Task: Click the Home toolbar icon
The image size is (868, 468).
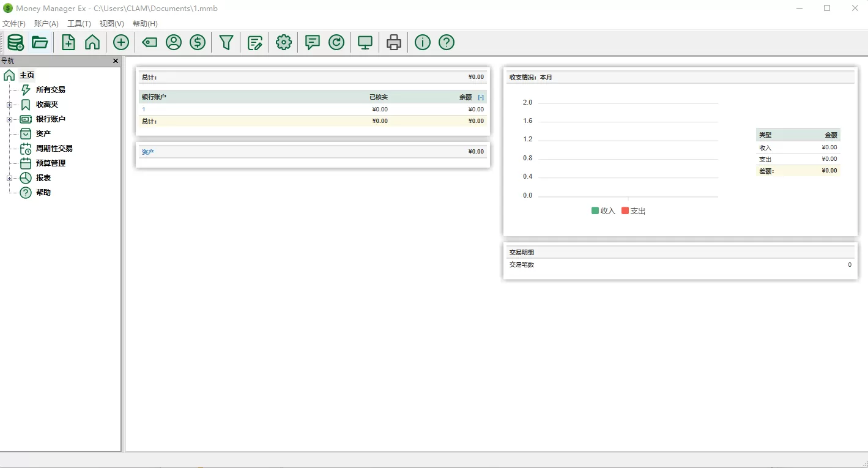Action: click(91, 42)
